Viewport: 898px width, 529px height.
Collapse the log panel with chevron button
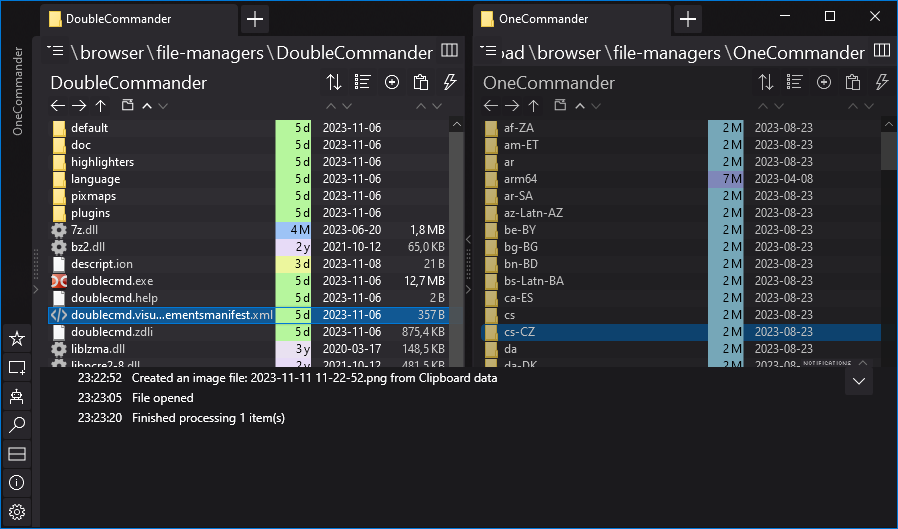pos(859,381)
